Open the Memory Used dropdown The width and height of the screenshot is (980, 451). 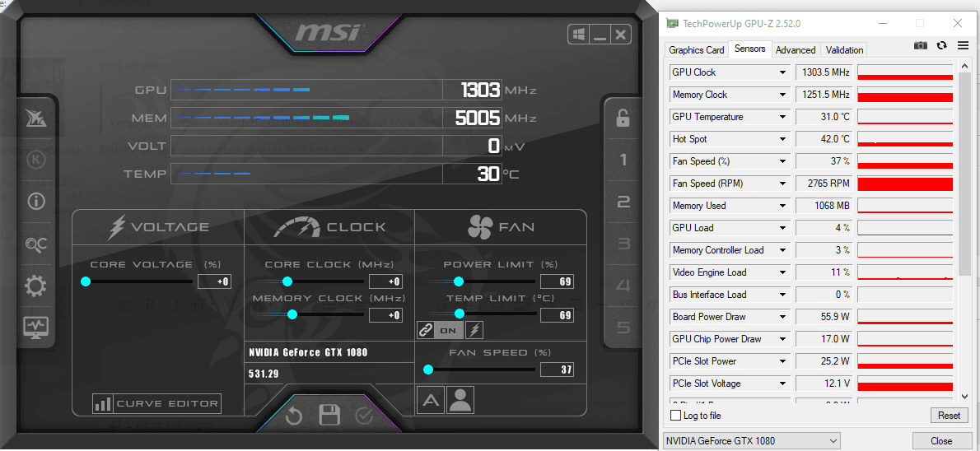pyautogui.click(x=782, y=206)
